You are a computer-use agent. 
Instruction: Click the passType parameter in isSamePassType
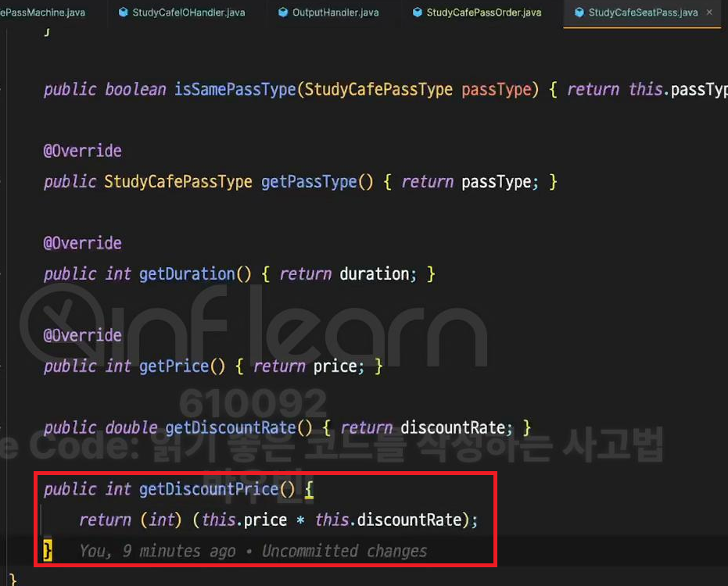(497, 89)
